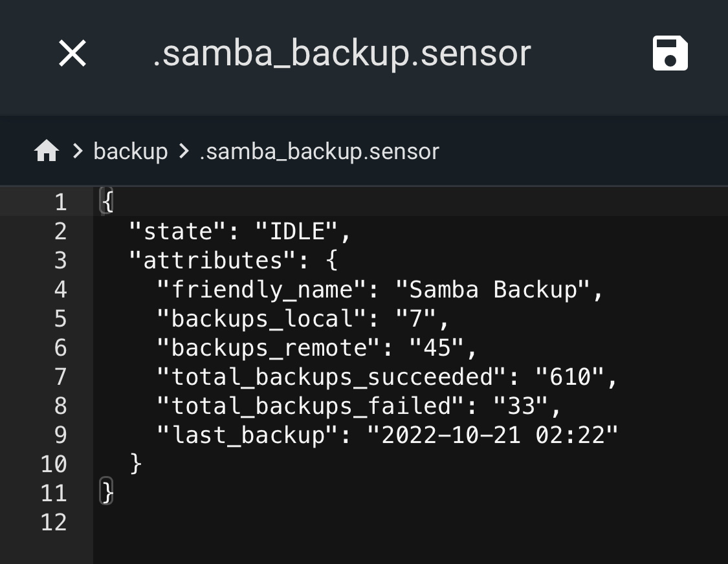Click the home icon in the breadcrumb
The height and width of the screenshot is (564, 728).
click(x=46, y=150)
